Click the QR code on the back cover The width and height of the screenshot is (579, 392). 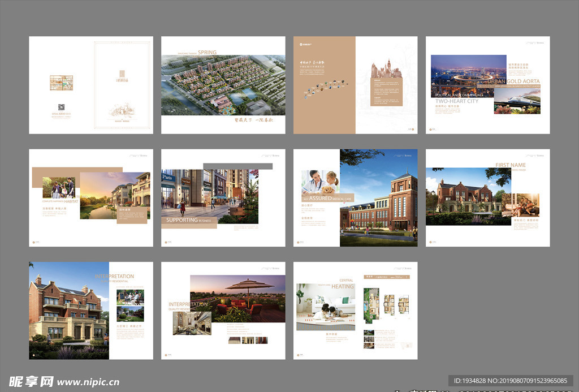pos(61,107)
